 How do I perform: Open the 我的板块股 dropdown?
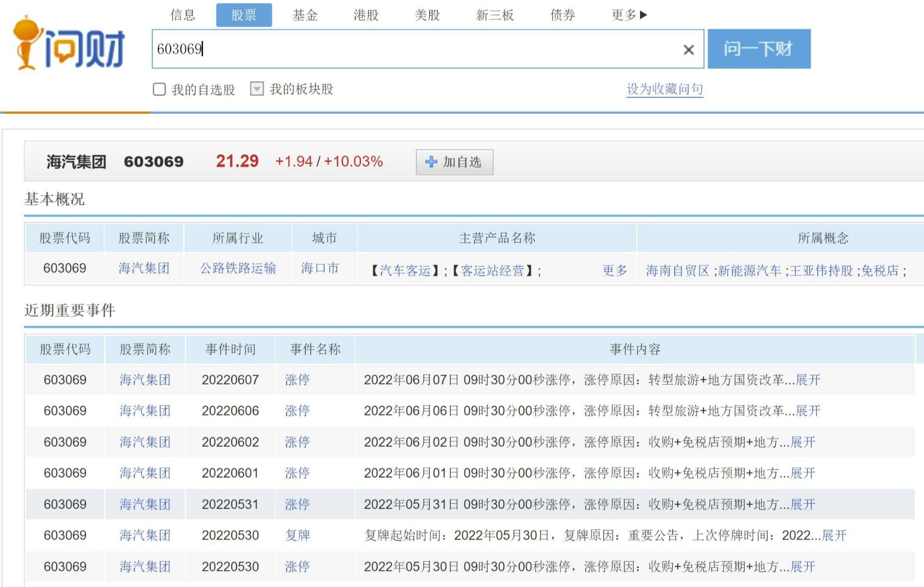point(256,89)
